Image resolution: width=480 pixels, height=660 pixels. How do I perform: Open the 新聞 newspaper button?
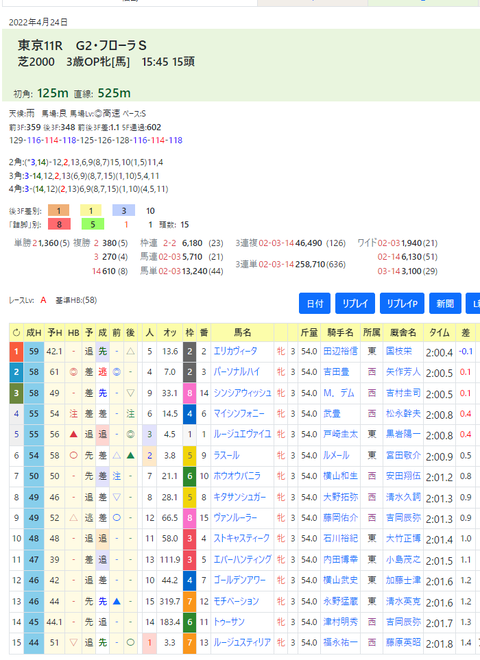pos(445,303)
